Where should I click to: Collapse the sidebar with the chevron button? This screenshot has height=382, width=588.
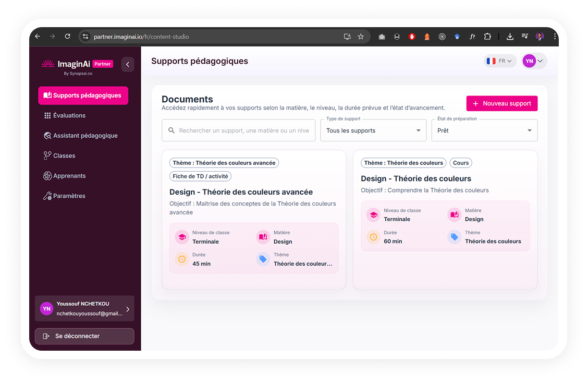coord(128,64)
